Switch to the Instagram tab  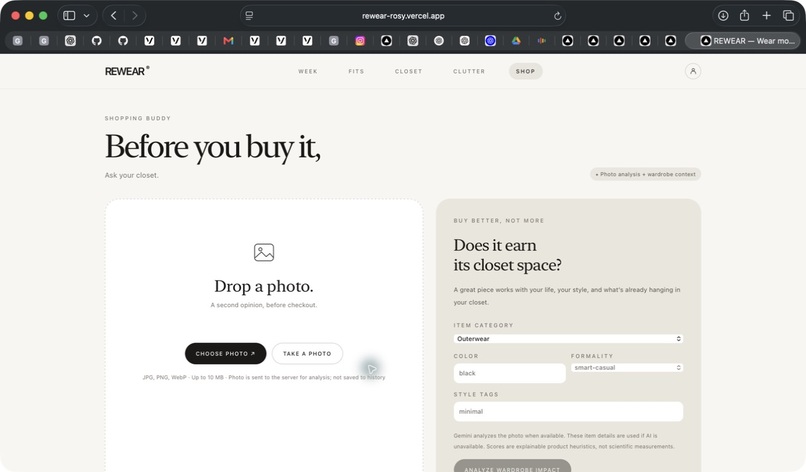pos(360,41)
